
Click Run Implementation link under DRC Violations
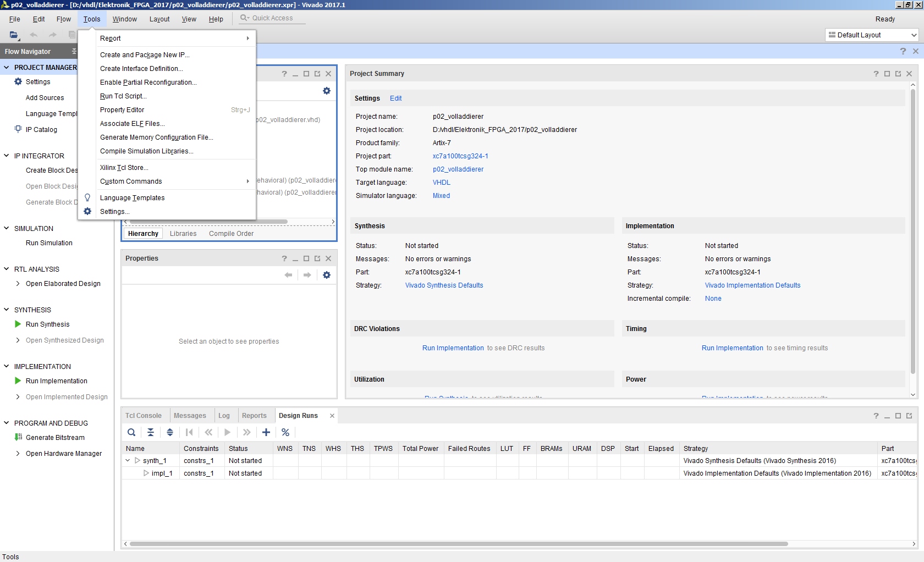pos(453,348)
